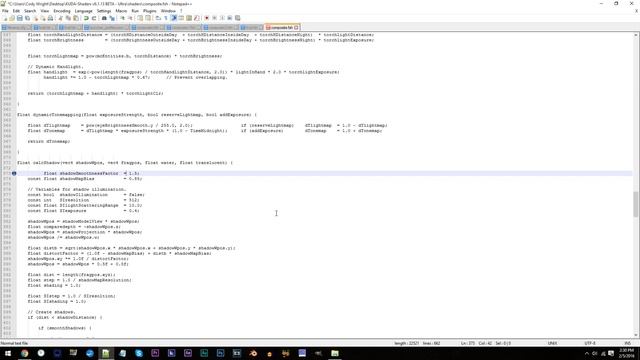The width and height of the screenshot is (640, 360).
Task: Click the macro Playback icon
Action: pos(222,18)
